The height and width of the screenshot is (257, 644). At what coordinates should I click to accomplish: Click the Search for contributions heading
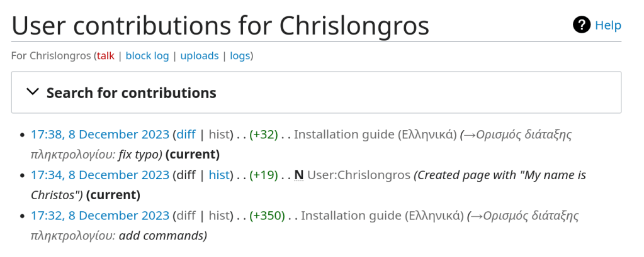click(132, 93)
